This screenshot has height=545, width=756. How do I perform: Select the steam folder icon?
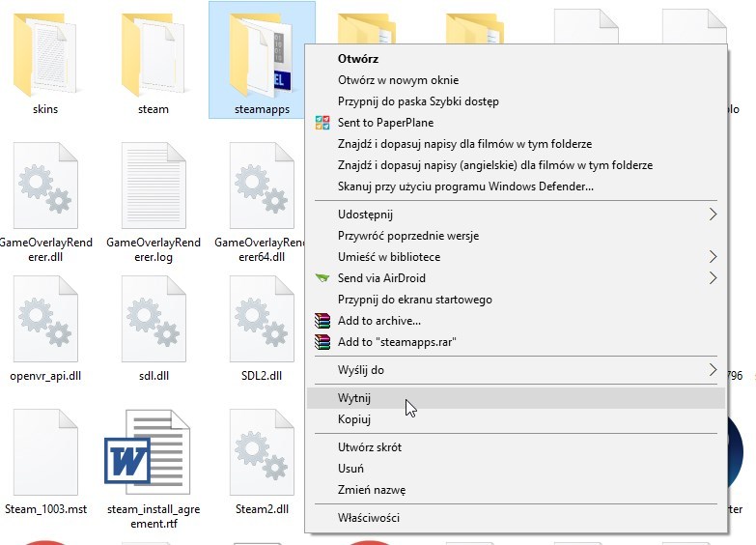click(154, 54)
